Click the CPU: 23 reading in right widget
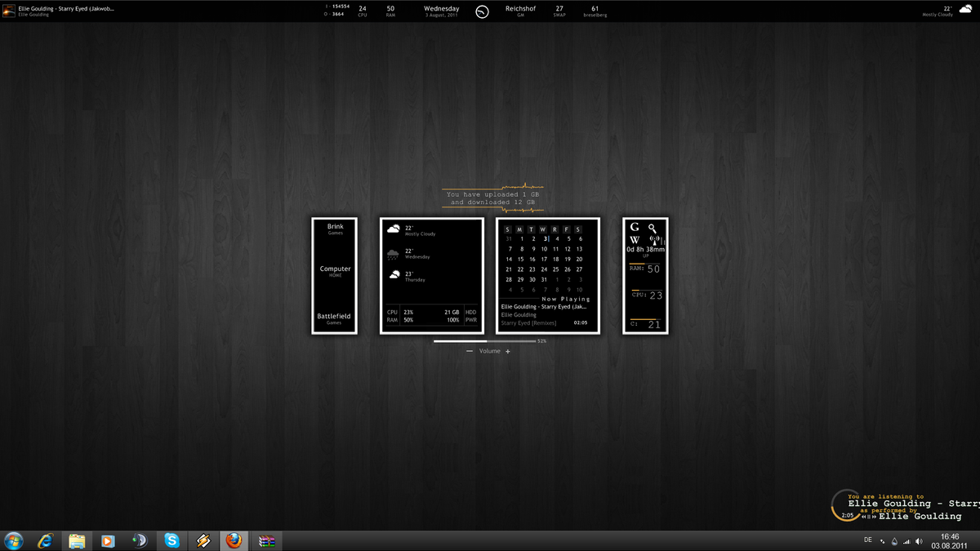980x551 pixels. click(646, 295)
